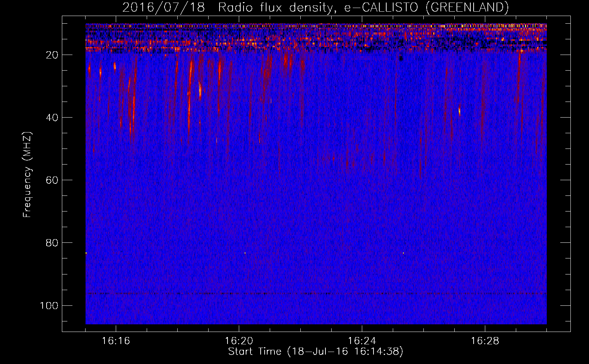The height and width of the screenshot is (364, 589).
Task: Click the 'Start Time (18-Jul-16 16:14:38)' axis label
Action: (x=316, y=352)
